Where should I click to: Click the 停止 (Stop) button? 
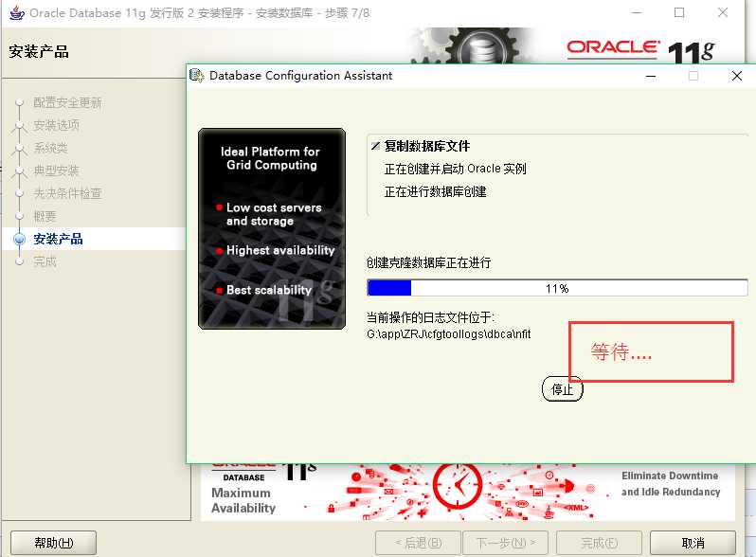[562, 388]
